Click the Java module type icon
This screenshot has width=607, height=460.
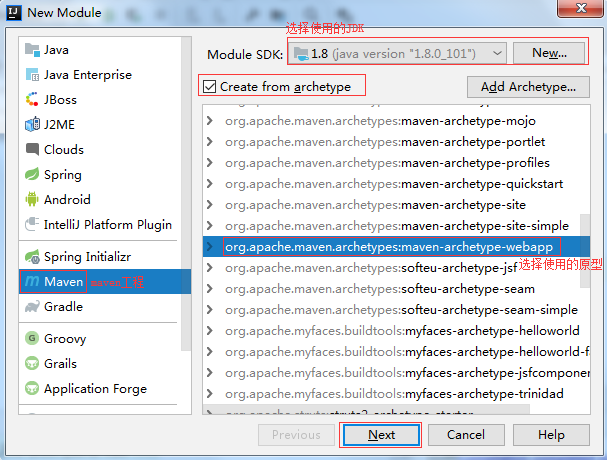tap(32, 50)
